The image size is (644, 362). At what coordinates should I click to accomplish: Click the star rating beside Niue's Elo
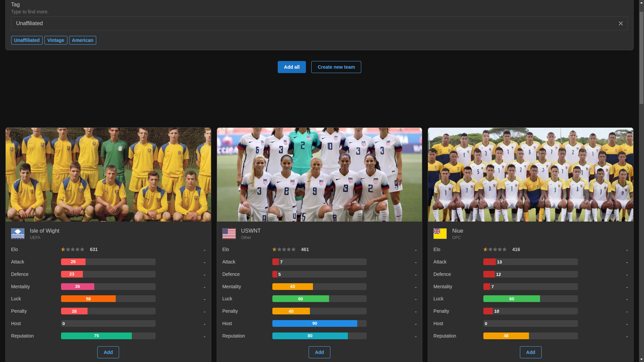tap(495, 249)
